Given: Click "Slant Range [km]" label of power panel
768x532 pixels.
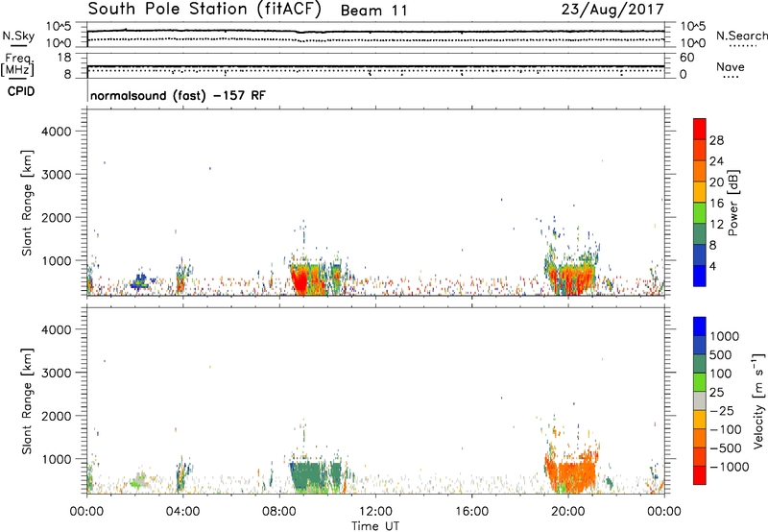Looking at the screenshot, I should tap(27, 203).
